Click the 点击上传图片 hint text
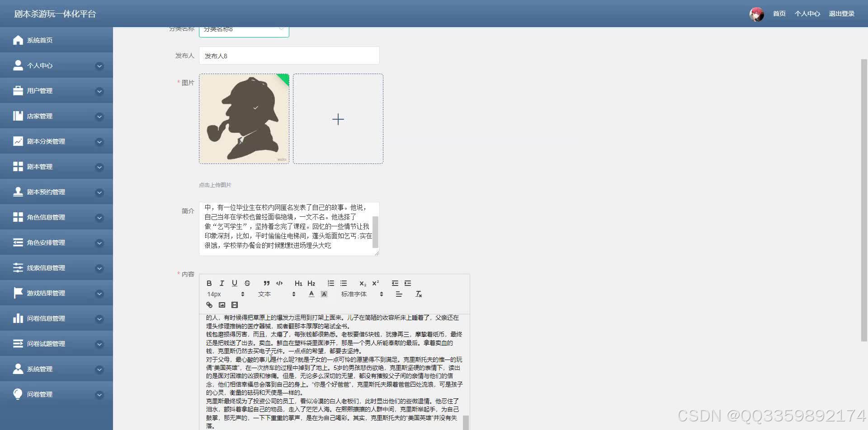Screen dimensions: 868x430 (215, 185)
